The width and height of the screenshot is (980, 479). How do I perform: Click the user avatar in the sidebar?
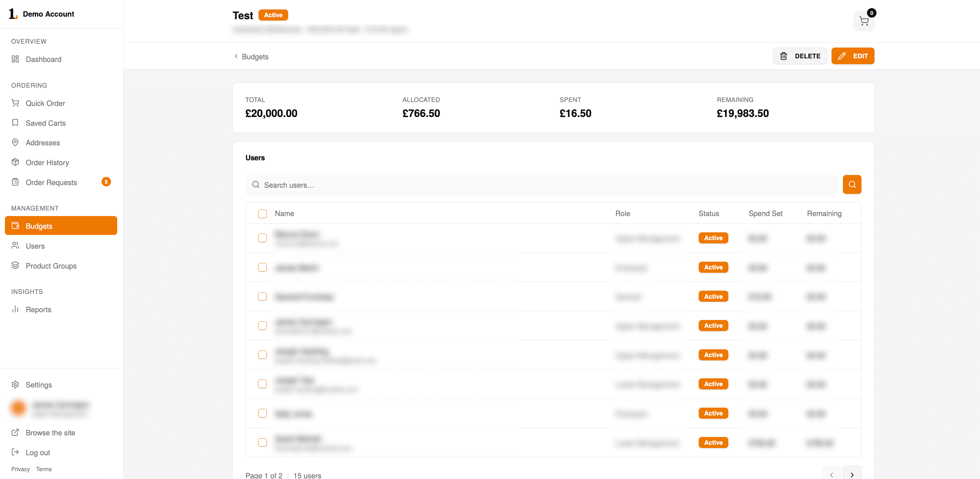[18, 408]
